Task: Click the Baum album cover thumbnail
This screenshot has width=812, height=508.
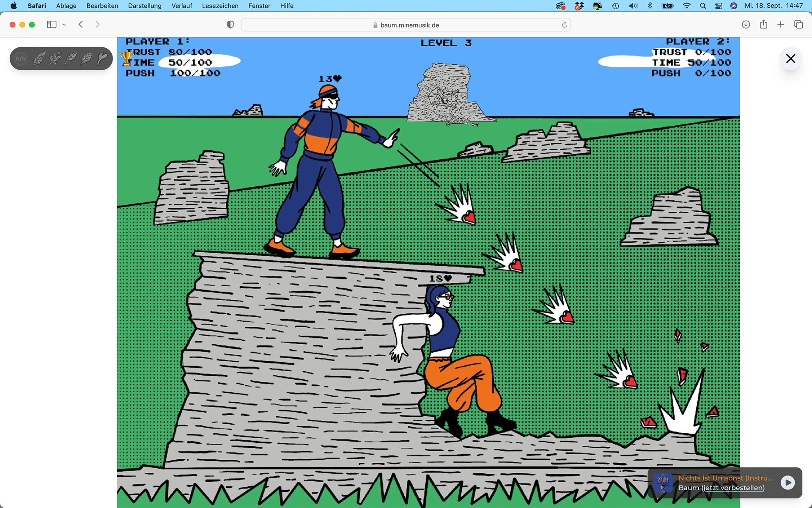Action: [663, 483]
